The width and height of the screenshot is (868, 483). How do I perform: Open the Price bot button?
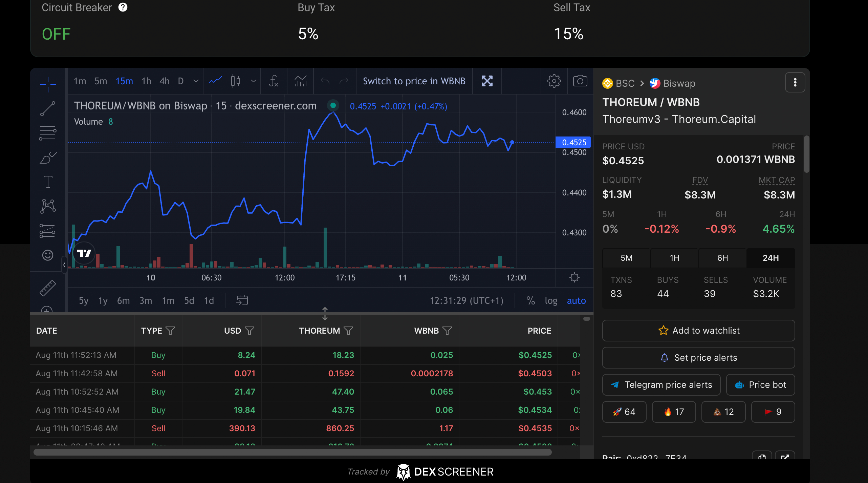pyautogui.click(x=760, y=384)
